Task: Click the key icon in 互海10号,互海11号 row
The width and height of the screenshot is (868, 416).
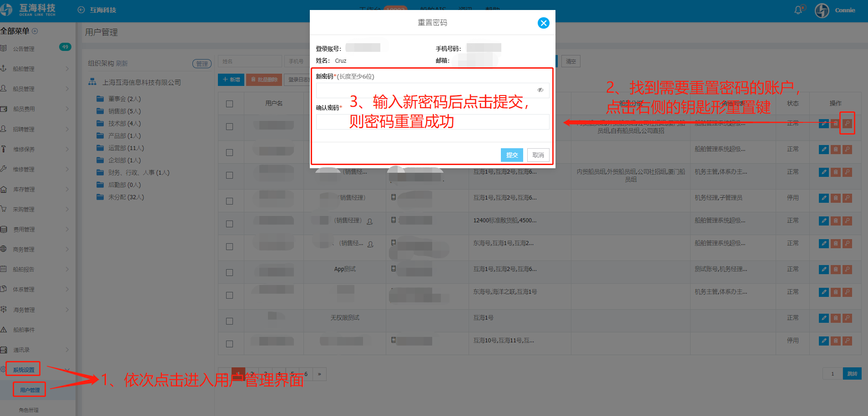Action: click(x=847, y=341)
